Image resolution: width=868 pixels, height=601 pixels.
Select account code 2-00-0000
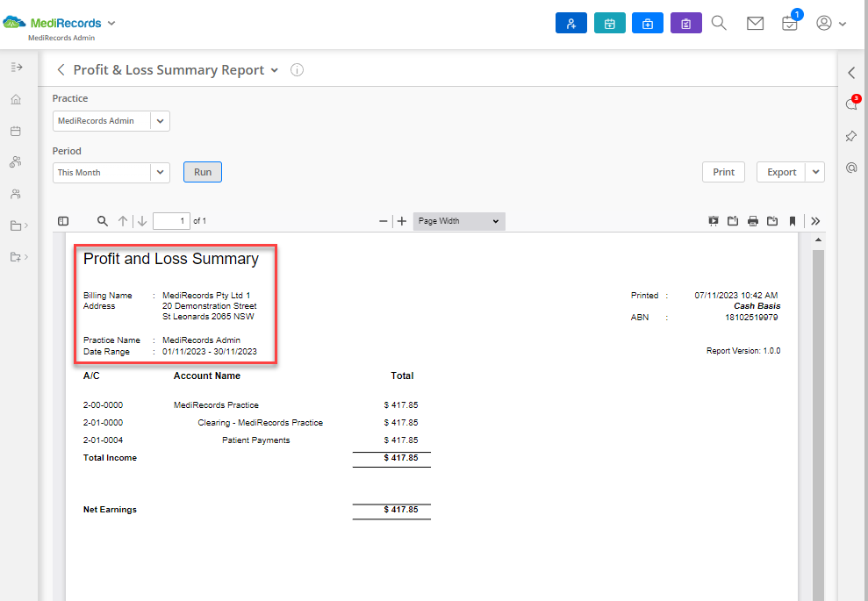(103, 405)
